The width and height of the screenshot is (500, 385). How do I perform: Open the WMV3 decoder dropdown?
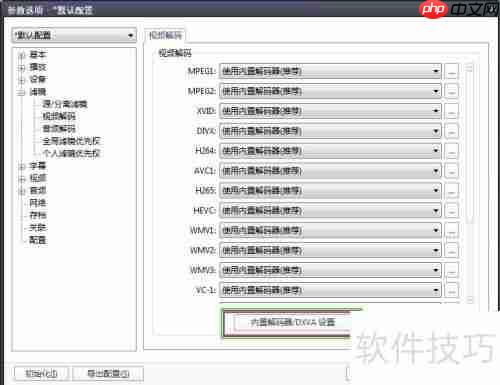(330, 270)
